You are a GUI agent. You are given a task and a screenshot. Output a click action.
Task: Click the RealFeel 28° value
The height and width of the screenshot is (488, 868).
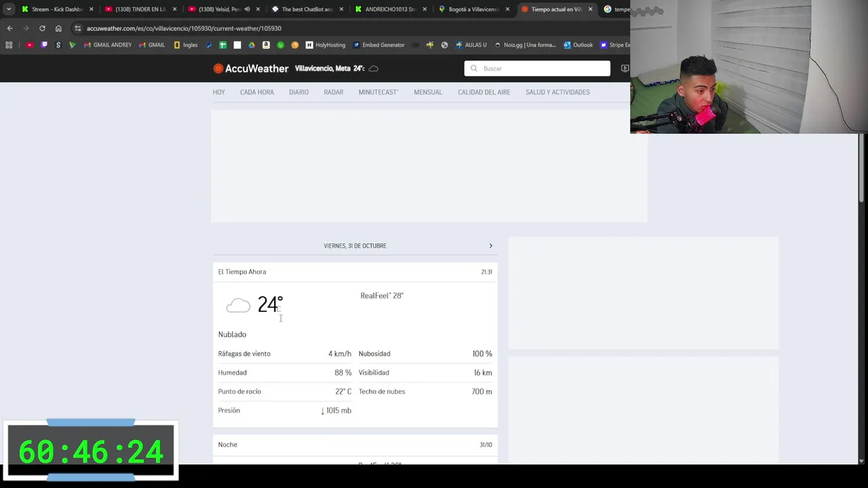click(x=382, y=296)
